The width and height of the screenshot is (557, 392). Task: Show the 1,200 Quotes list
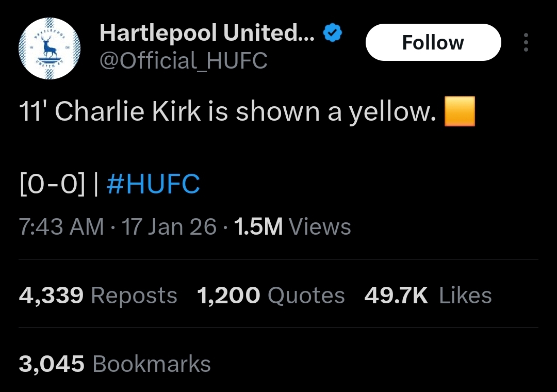coord(271,296)
